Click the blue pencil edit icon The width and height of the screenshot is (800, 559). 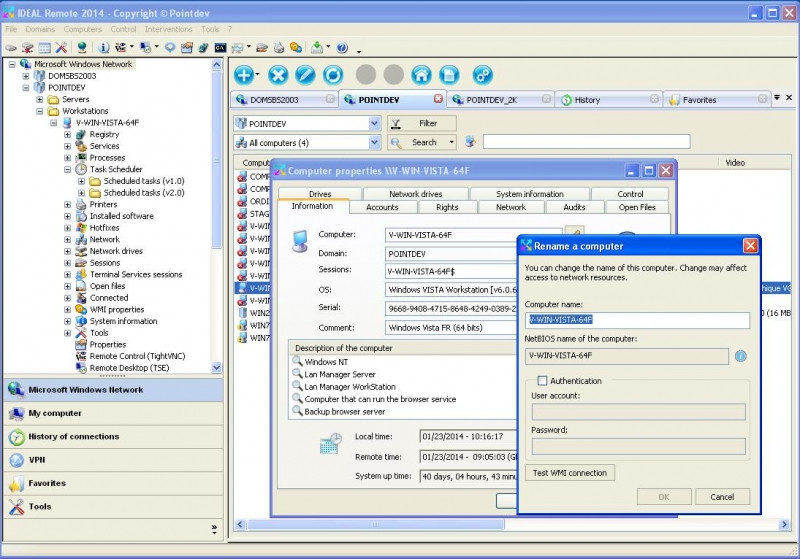click(305, 75)
